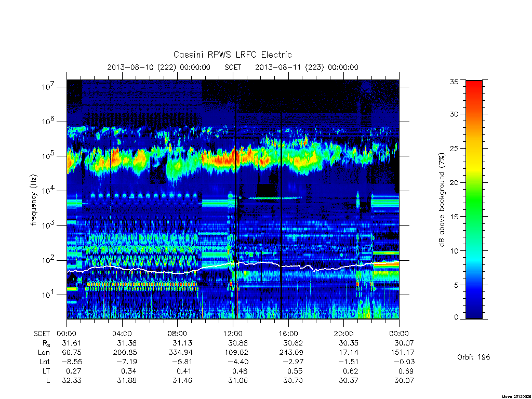Click the 10^7 frequency tick label
532x399 pixels.
[x=48, y=87]
